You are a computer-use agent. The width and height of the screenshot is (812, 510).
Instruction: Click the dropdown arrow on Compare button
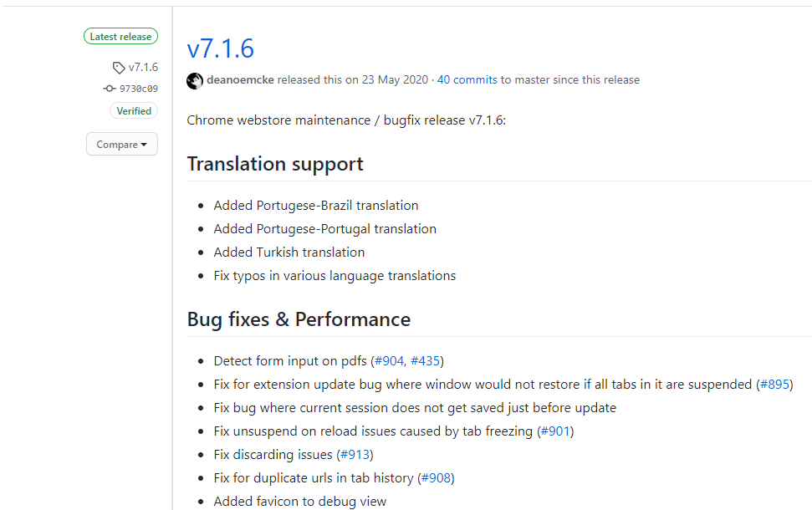coord(144,145)
